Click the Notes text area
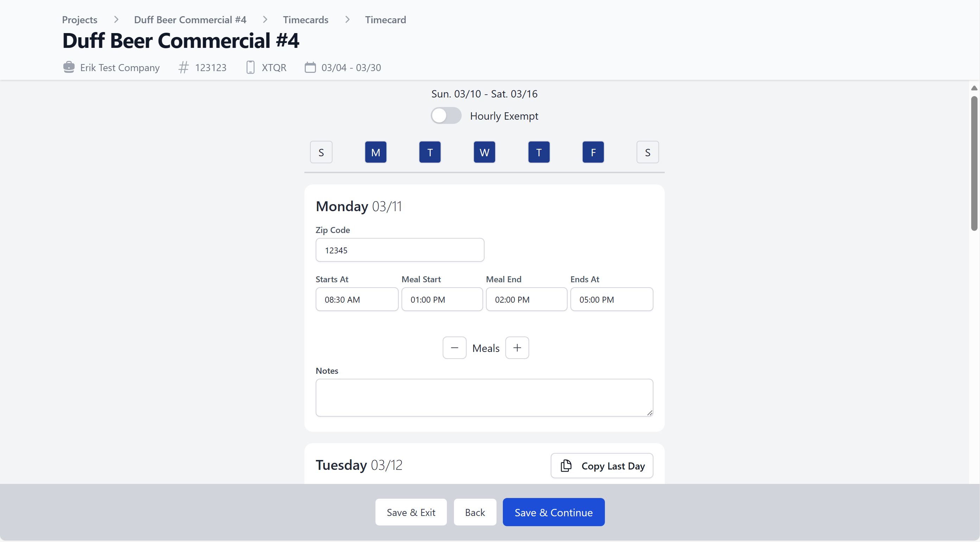 pos(484,398)
